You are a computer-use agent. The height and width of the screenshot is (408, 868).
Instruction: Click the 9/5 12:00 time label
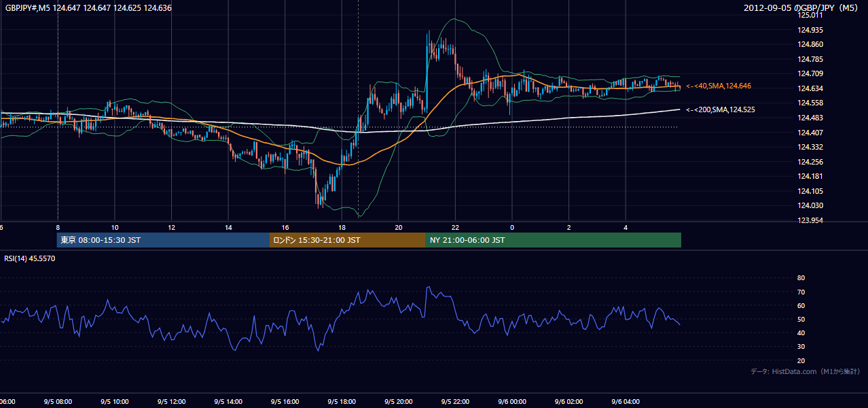(171, 401)
